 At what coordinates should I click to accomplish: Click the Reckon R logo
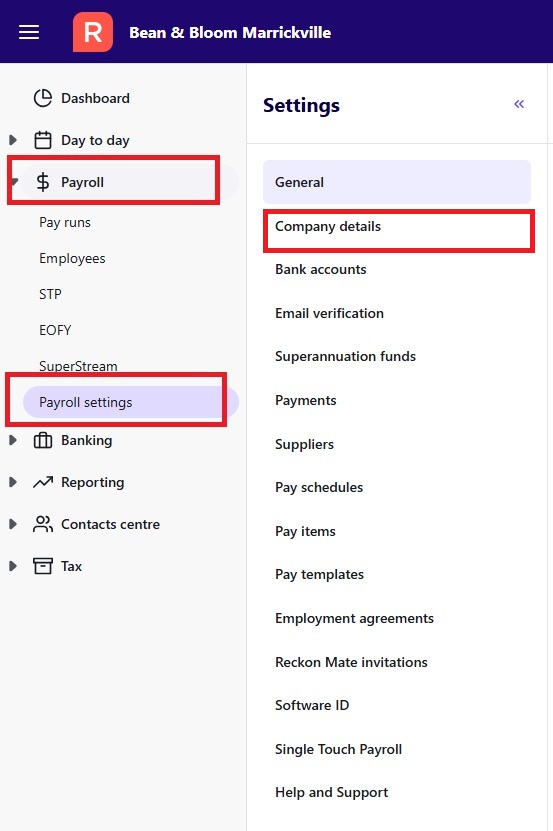[x=93, y=32]
